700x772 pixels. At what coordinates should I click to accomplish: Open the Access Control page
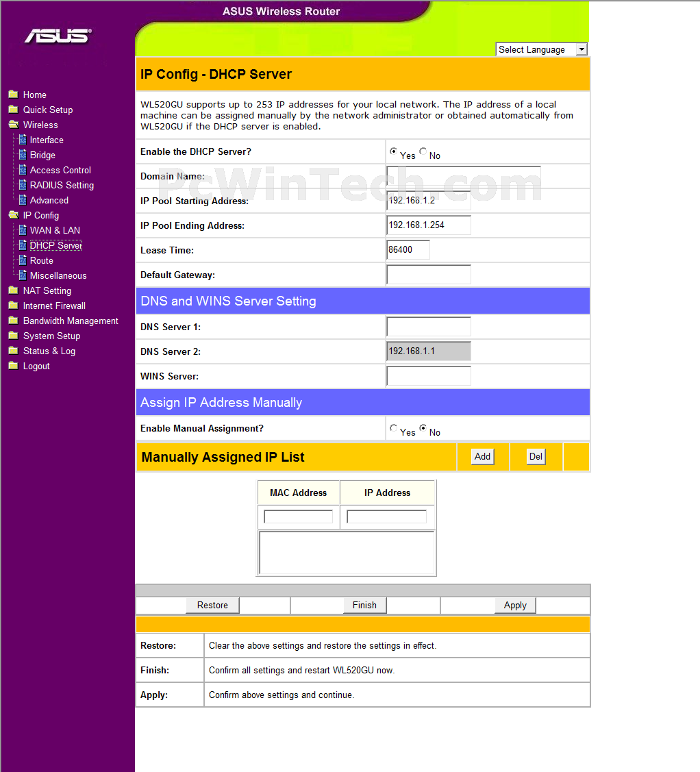(60, 170)
